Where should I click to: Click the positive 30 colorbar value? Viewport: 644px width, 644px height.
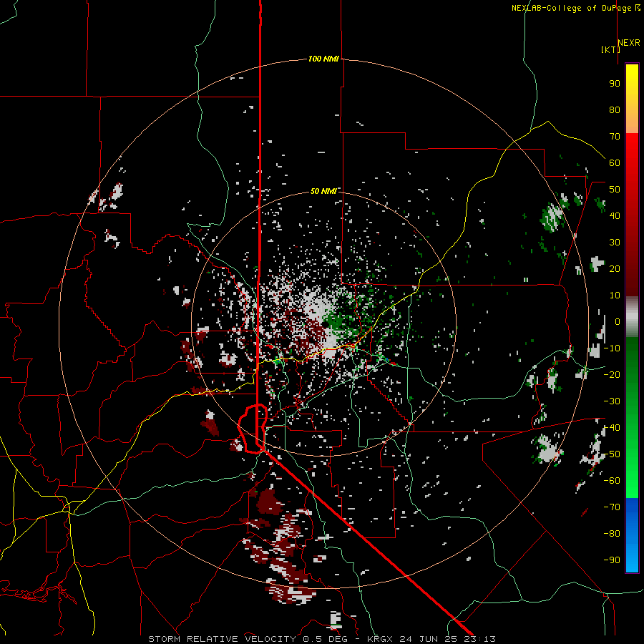tap(615, 243)
